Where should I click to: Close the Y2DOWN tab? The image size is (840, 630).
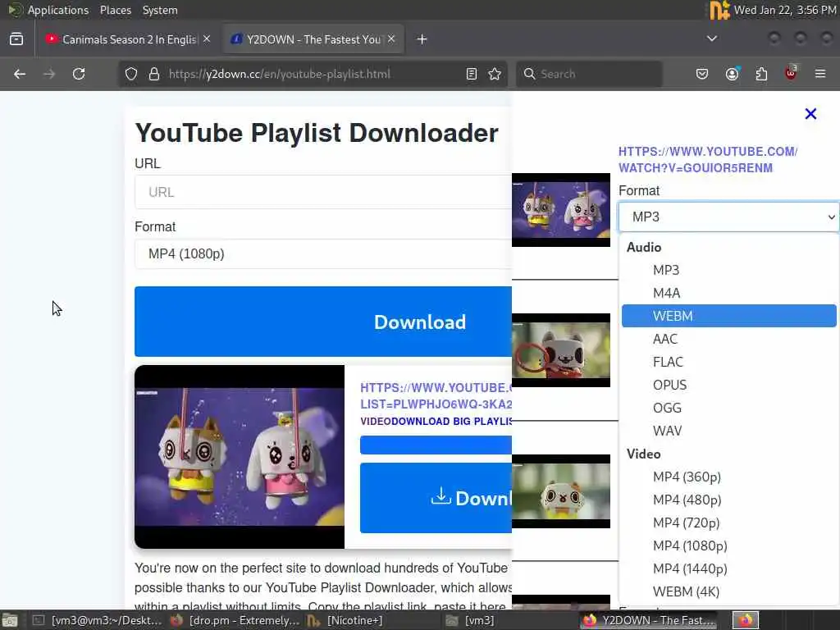tap(391, 39)
